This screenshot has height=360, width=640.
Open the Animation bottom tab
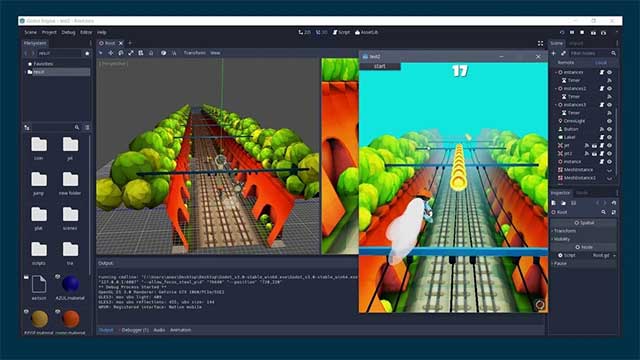tap(180, 330)
